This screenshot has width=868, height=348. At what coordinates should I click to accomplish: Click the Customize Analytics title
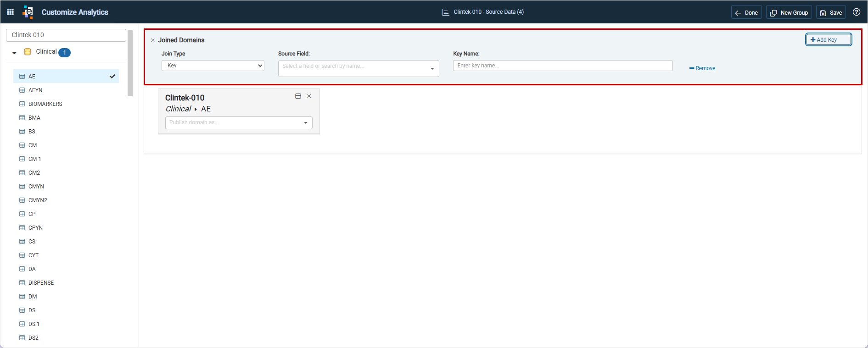coord(75,12)
